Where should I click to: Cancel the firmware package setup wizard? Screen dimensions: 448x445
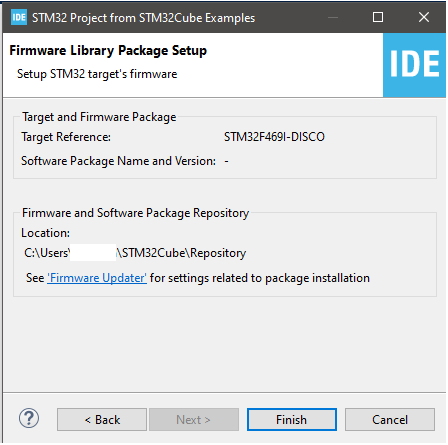click(390, 420)
